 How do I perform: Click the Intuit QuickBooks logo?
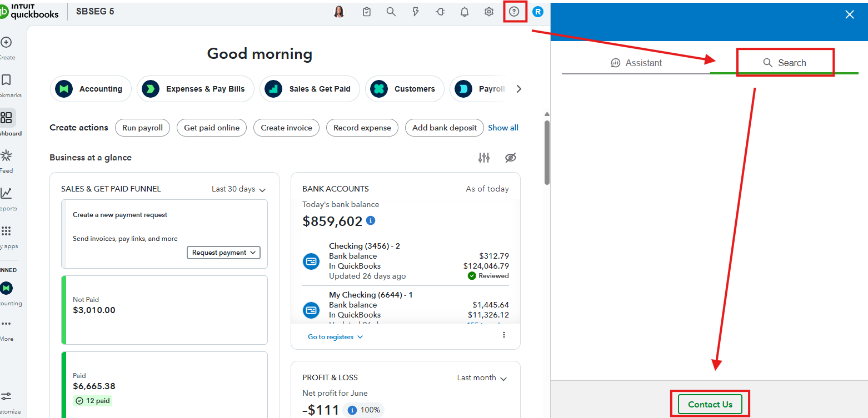[29, 11]
